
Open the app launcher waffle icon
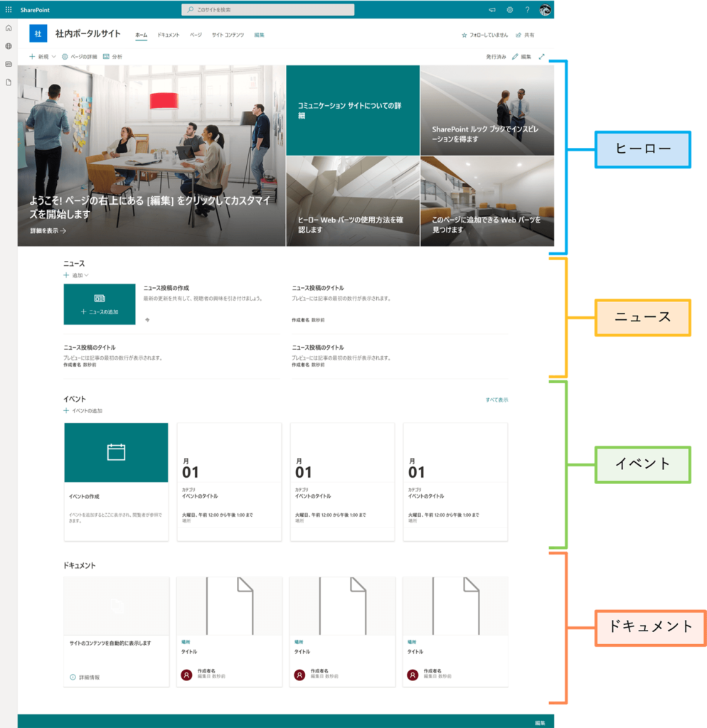[9, 9]
